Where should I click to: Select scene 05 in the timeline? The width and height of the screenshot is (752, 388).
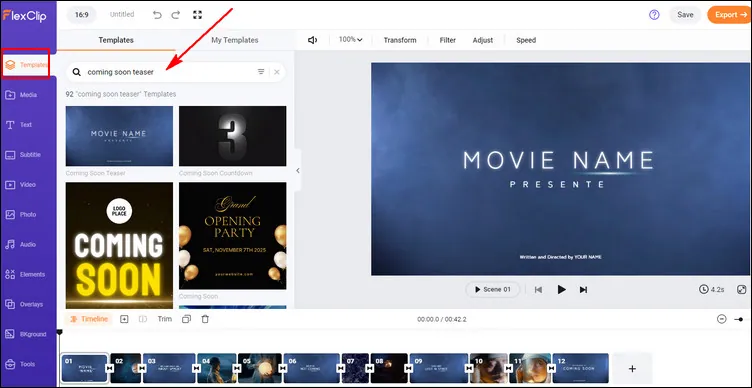pyautogui.click(x=260, y=368)
